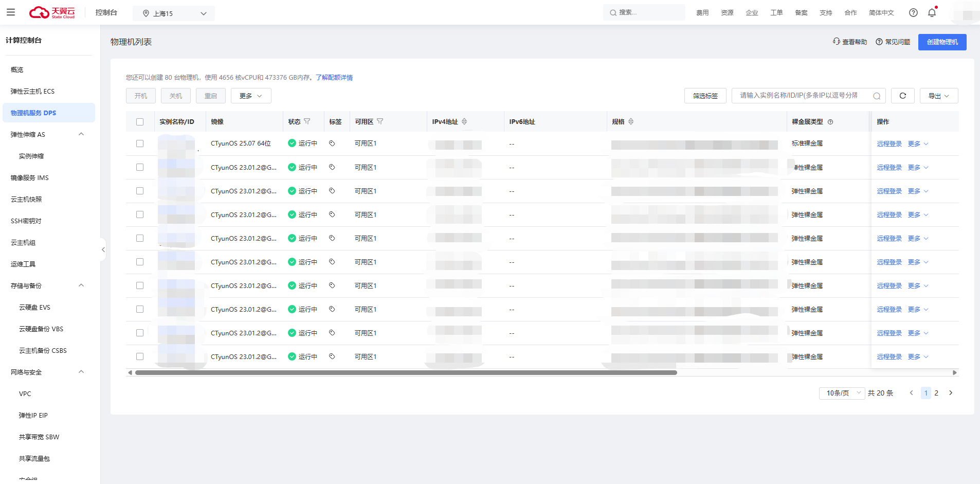Viewport: 980px width, 484px height.
Task: Click the 开机 power-on button
Action: 141,96
